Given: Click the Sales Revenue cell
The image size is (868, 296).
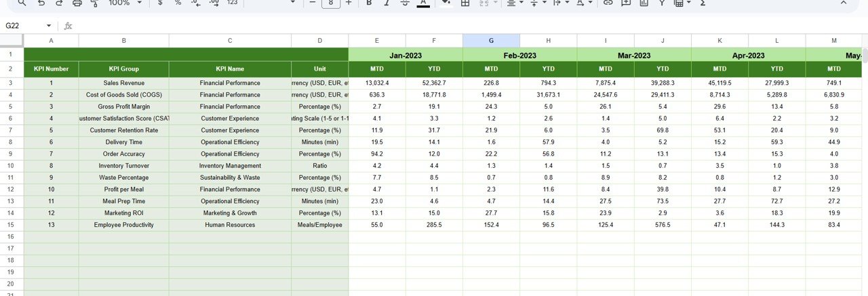Looking at the screenshot, I should tap(123, 83).
